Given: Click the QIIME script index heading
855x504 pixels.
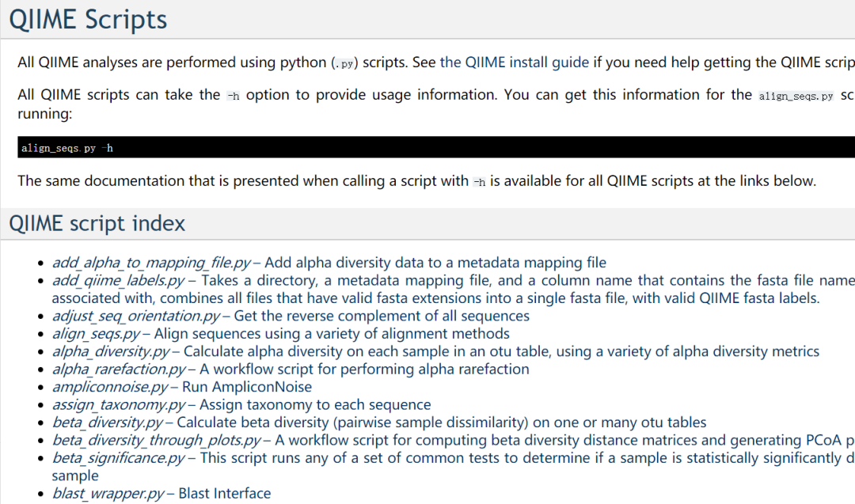Looking at the screenshot, I should [x=97, y=224].
